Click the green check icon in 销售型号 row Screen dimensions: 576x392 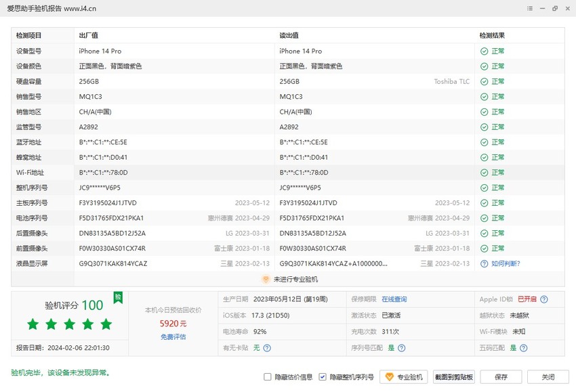point(484,97)
